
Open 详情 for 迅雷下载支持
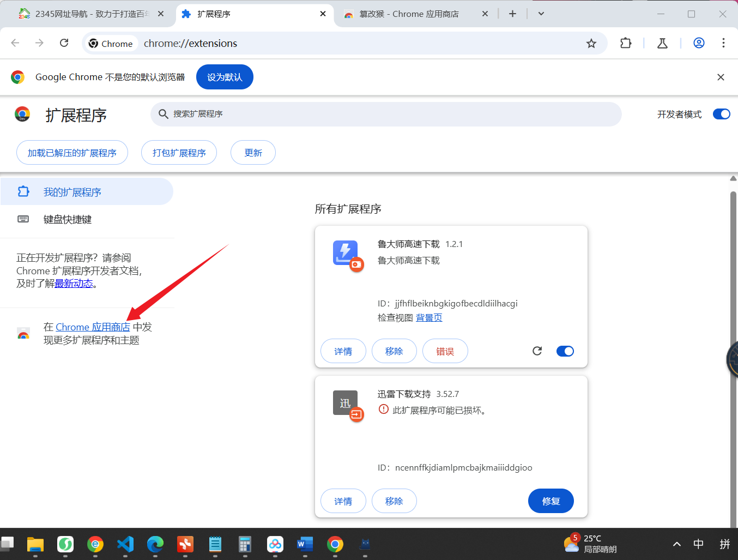[343, 501]
